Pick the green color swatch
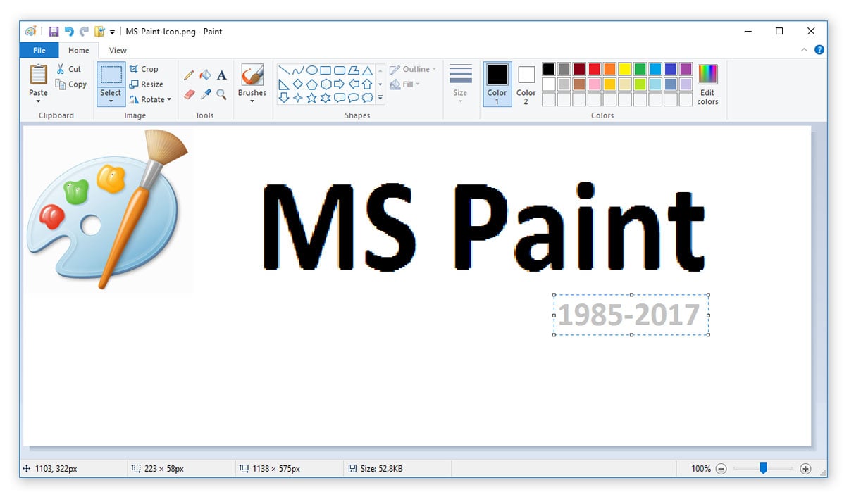 pos(640,69)
